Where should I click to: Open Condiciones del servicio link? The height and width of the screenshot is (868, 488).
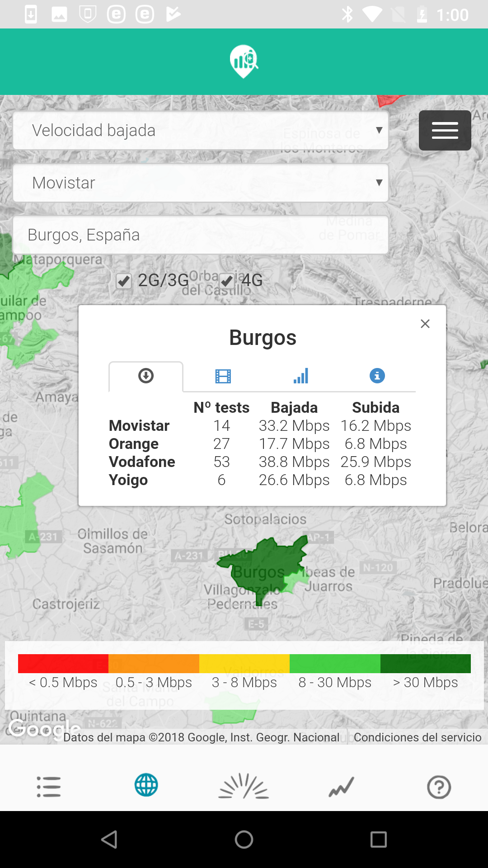[418, 737]
